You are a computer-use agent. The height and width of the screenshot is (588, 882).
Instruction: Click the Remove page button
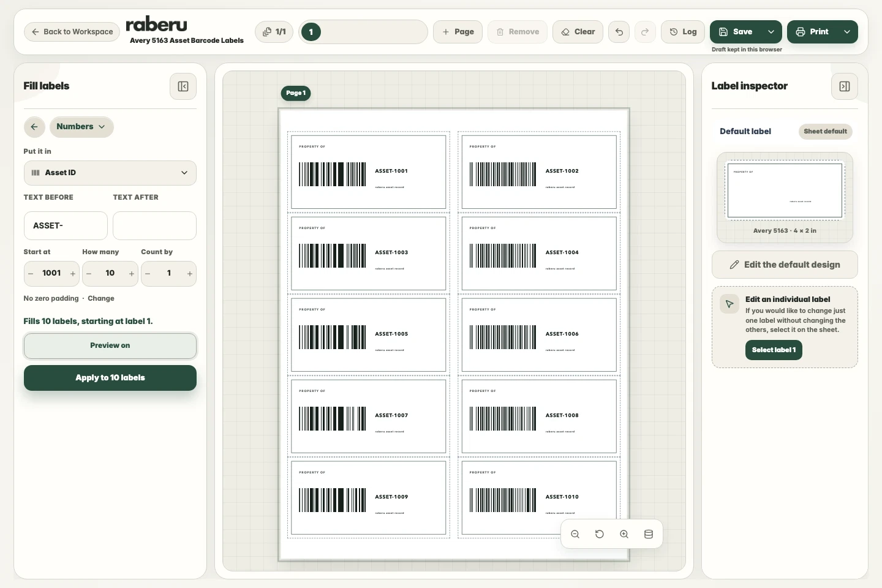518,32
